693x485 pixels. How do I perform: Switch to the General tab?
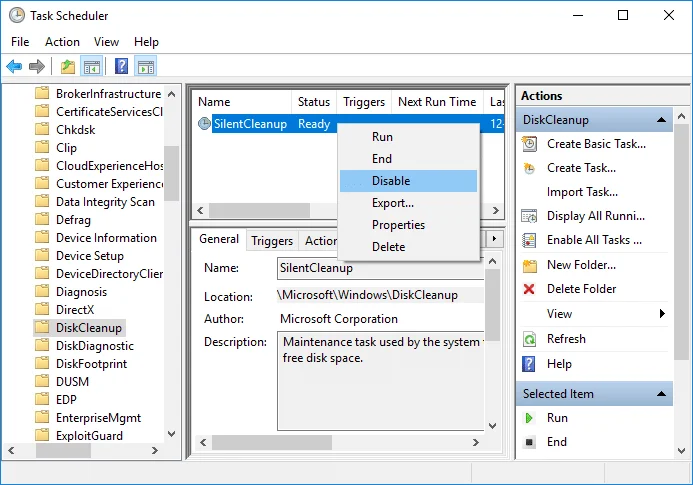(x=219, y=239)
